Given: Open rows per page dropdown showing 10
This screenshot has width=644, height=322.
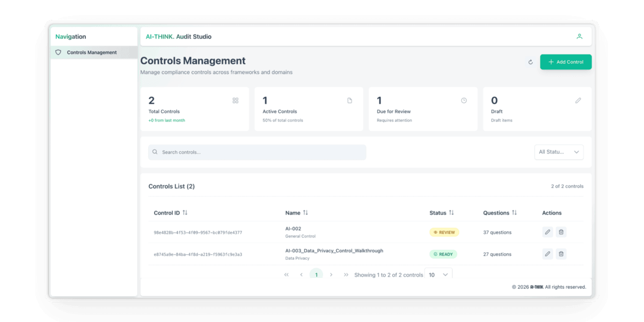Looking at the screenshot, I should click(438, 274).
